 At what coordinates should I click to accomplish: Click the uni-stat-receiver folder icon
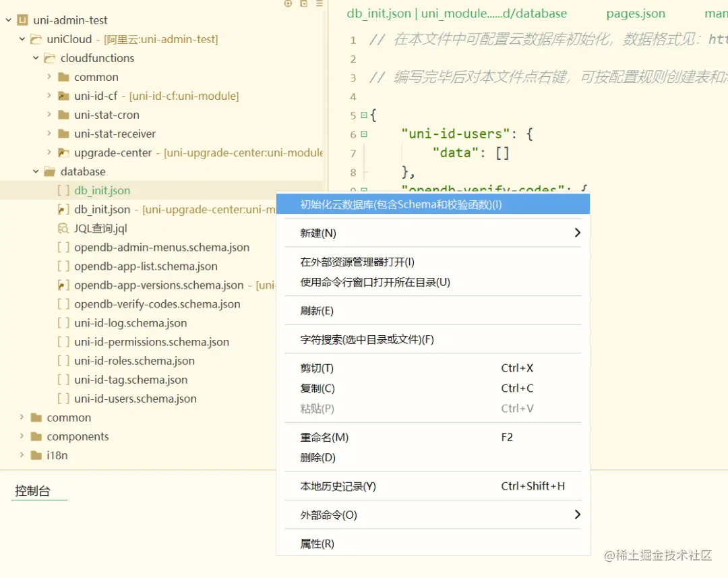point(63,134)
